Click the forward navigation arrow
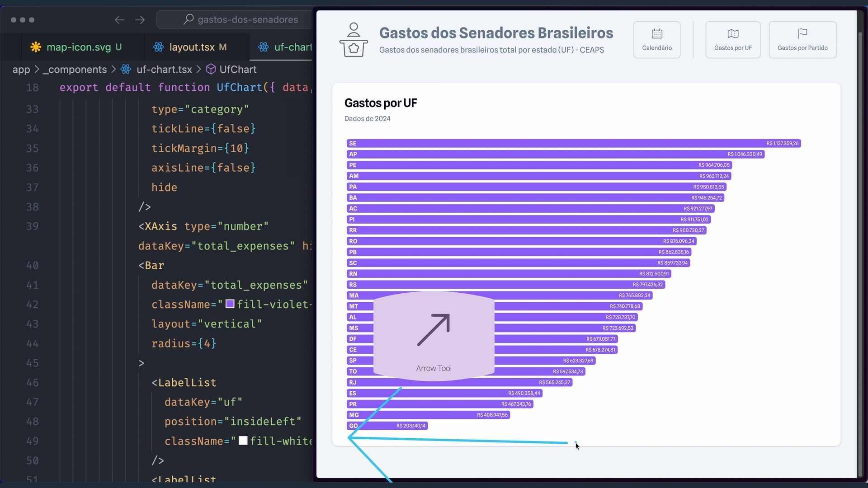This screenshot has width=868, height=488. click(x=140, y=20)
